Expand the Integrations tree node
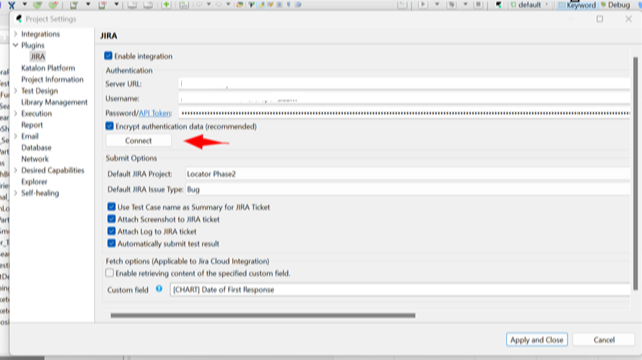Image resolution: width=642 pixels, height=360 pixels. click(x=16, y=34)
